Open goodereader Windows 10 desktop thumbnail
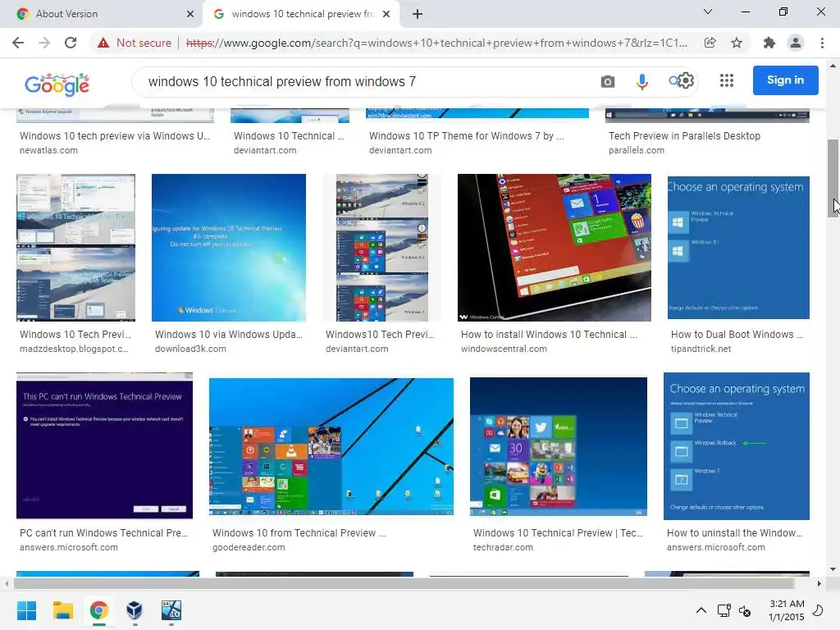This screenshot has width=840, height=630. (331, 447)
